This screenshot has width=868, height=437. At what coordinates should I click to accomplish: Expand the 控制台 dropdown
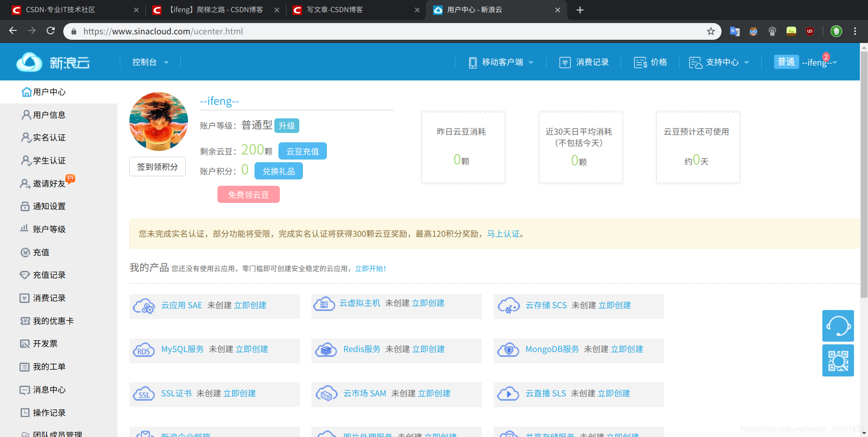151,62
